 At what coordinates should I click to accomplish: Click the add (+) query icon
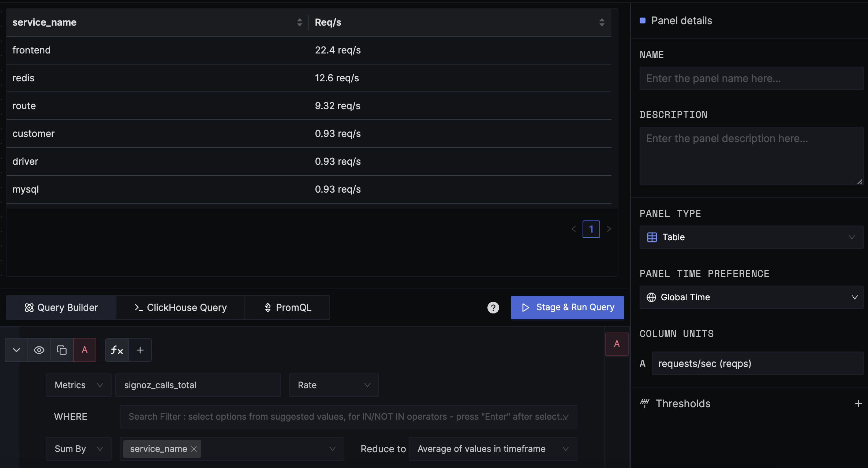[x=140, y=350]
